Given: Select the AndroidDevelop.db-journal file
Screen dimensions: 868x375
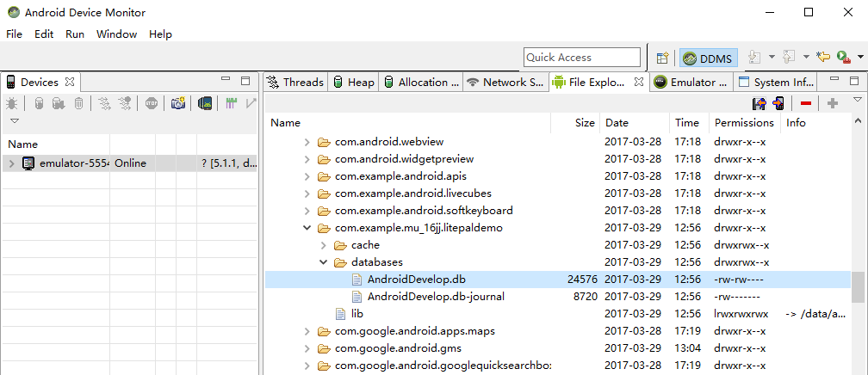Looking at the screenshot, I should point(558,297).
